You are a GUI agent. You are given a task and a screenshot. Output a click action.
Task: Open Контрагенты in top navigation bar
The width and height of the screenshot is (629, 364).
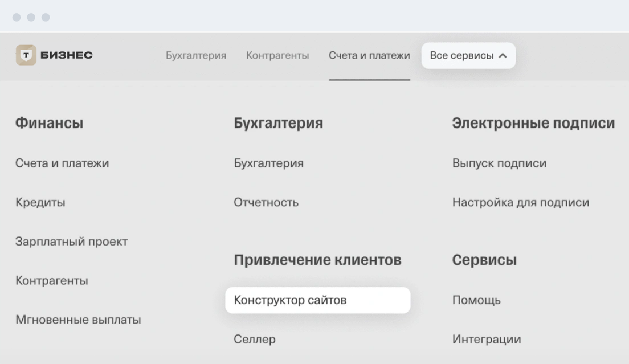coord(277,56)
